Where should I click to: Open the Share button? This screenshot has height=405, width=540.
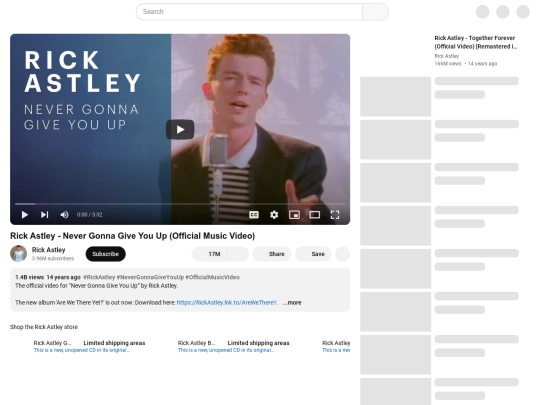[272, 254]
